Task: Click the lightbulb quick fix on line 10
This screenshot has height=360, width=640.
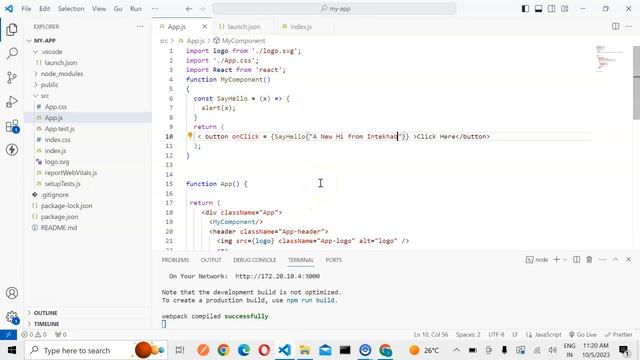Action: pyautogui.click(x=190, y=136)
